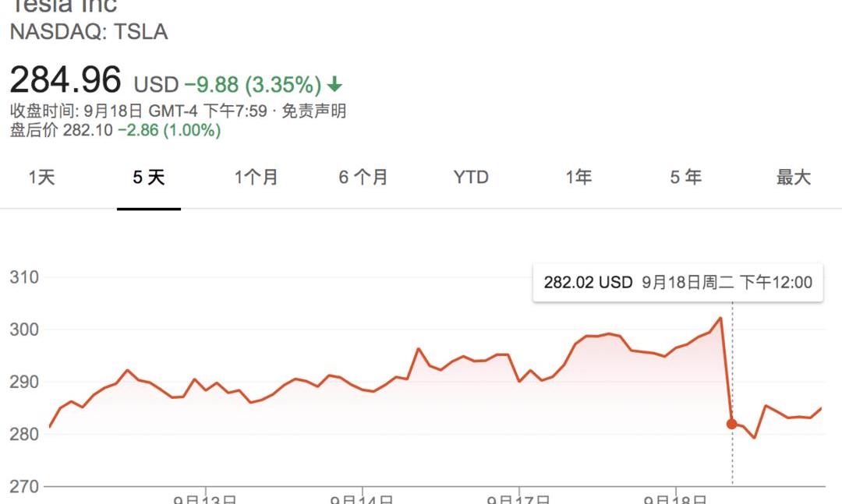Click the 270 y-axis label

pos(24,486)
